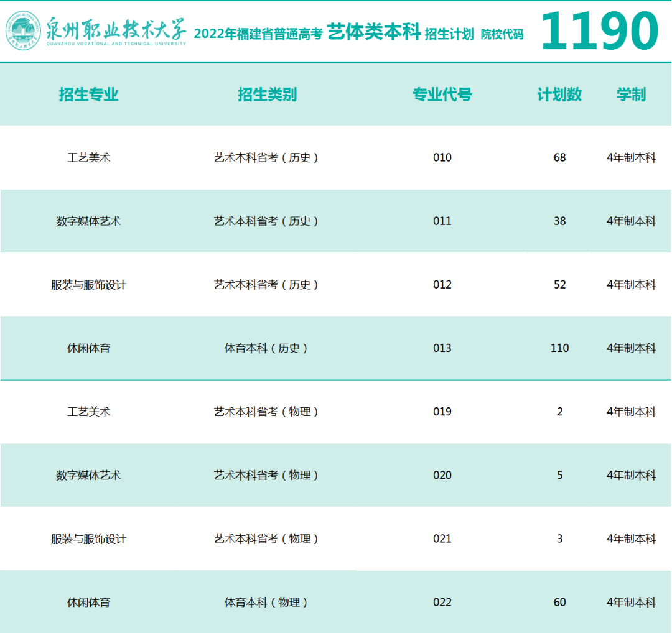Click 4年制本科 in the 012 row
Image resolution: width=672 pixels, height=633 pixels.
point(632,285)
